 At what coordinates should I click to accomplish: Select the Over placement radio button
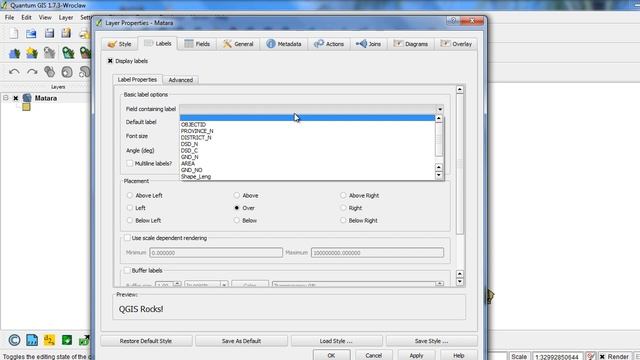pyautogui.click(x=237, y=208)
